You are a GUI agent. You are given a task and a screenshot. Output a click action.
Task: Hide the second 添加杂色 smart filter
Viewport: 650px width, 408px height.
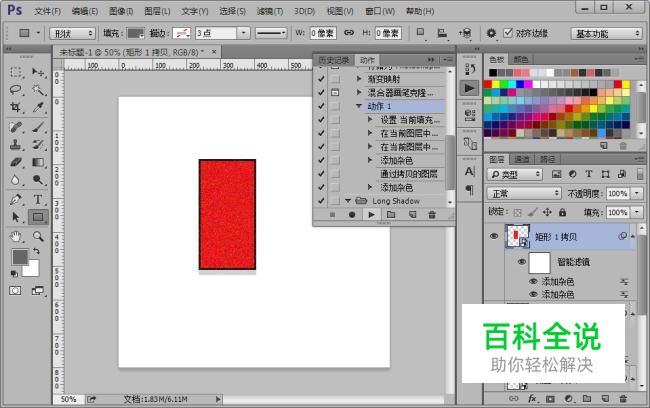tap(534, 294)
